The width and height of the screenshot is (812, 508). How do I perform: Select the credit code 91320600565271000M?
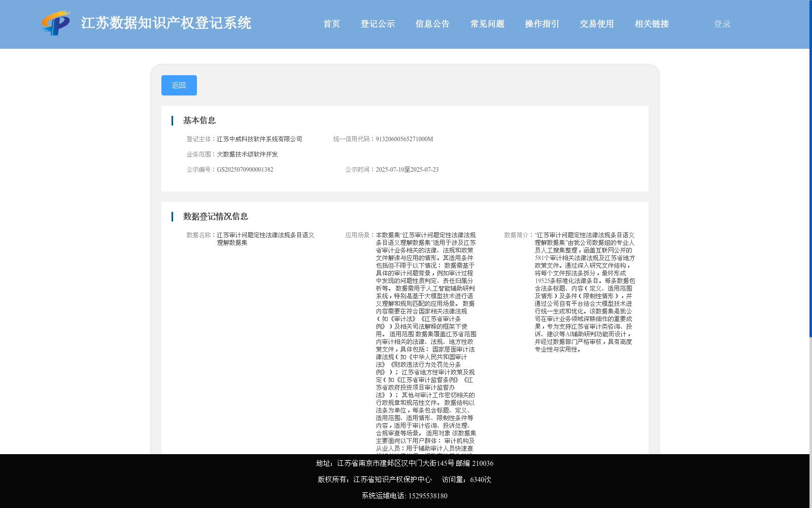click(x=404, y=139)
